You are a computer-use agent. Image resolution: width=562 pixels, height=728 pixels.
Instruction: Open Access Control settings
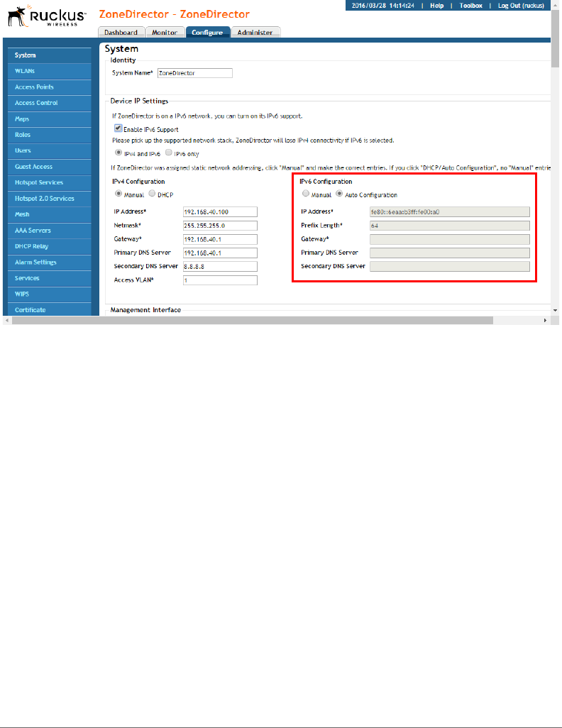(49, 103)
